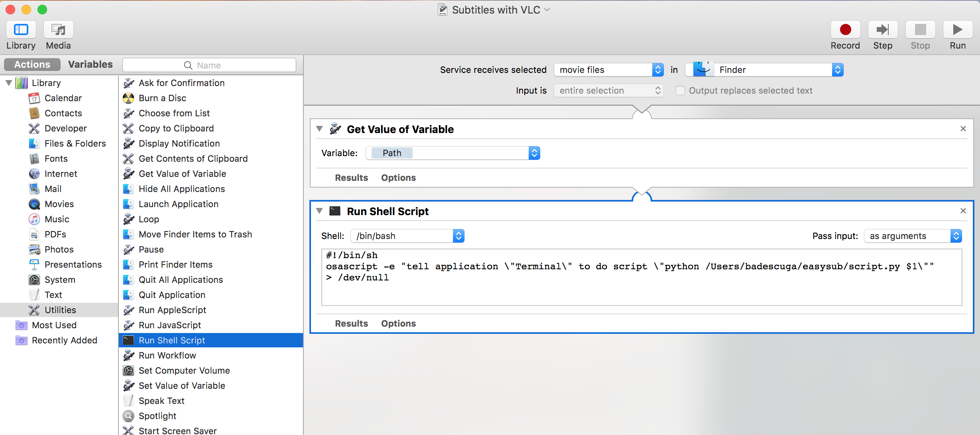Select Set Computer Volume action
This screenshot has width=980, height=435.
point(184,370)
